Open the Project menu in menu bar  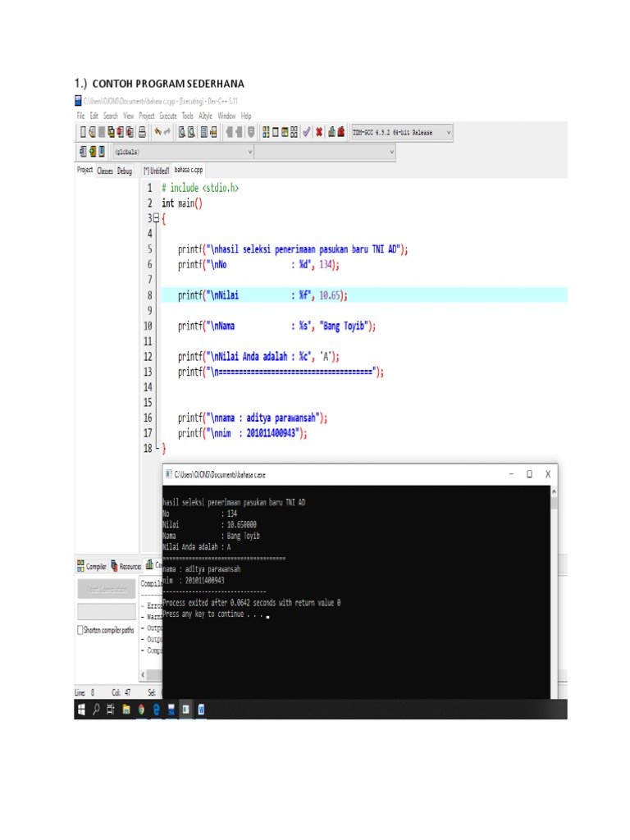pos(147,116)
